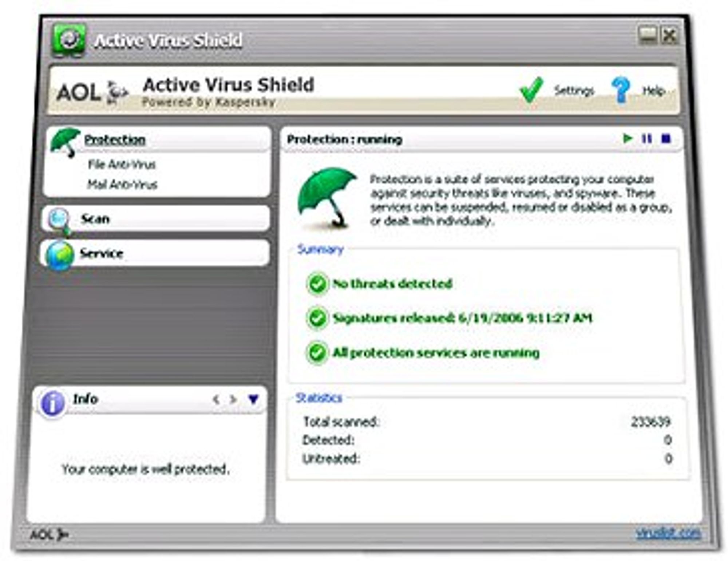Click the Powered by Kaspersky subtitle
Image resolution: width=728 pixels, height=561 pixels.
pos(208,102)
